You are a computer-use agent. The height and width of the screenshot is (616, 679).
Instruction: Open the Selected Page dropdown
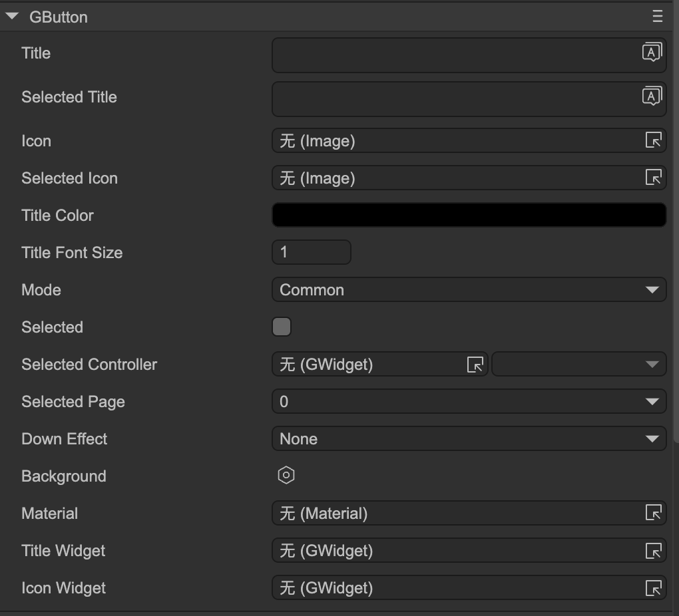click(x=469, y=401)
